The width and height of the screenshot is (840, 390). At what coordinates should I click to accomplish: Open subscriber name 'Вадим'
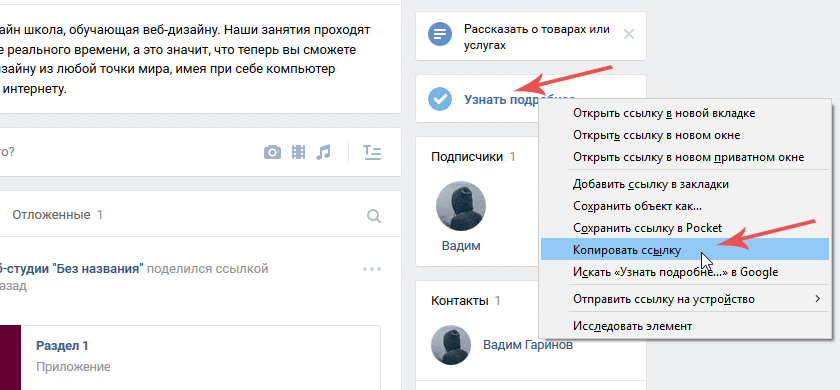tap(461, 246)
